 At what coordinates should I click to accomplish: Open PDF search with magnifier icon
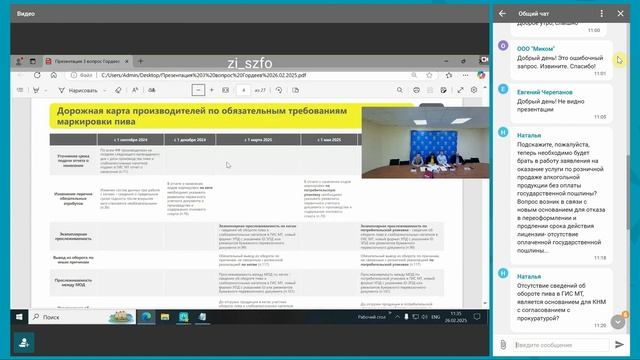pyautogui.click(x=400, y=90)
